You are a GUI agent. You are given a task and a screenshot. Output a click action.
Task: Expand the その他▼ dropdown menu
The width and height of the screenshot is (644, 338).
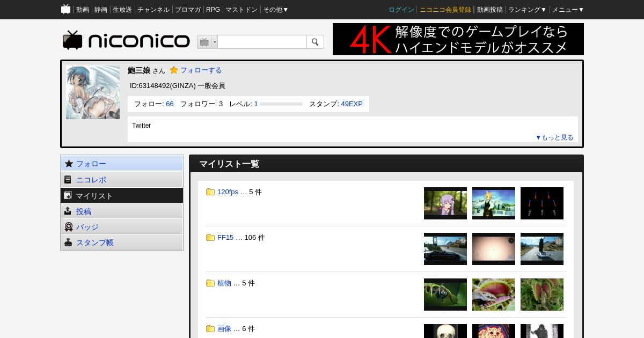(276, 10)
